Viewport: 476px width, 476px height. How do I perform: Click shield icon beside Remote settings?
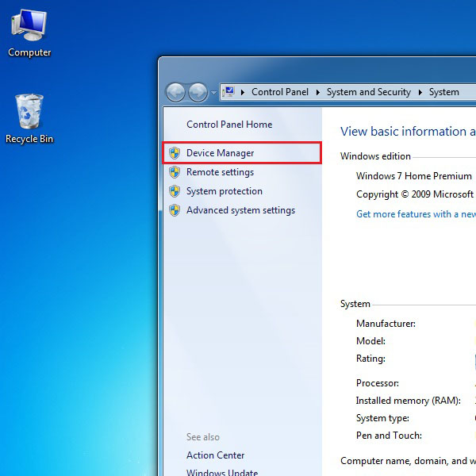[175, 172]
